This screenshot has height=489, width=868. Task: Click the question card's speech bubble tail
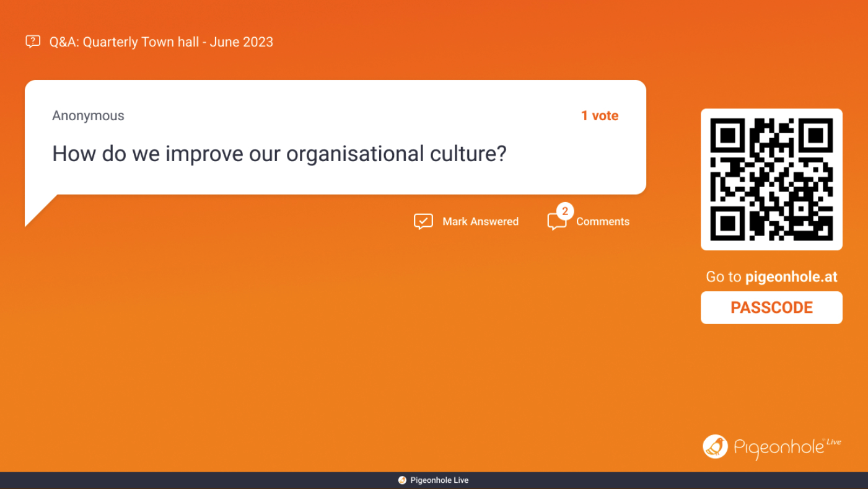(37, 211)
